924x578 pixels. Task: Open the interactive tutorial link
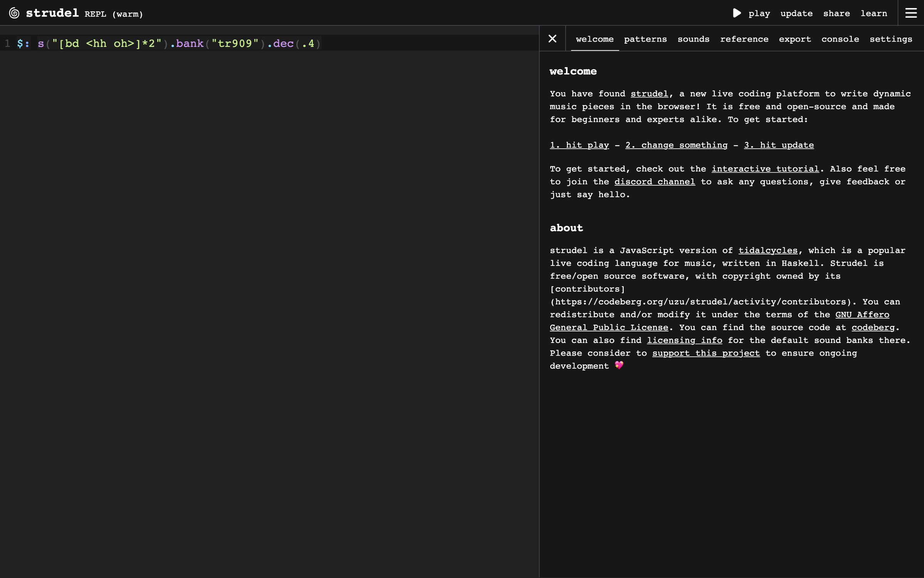click(x=765, y=169)
